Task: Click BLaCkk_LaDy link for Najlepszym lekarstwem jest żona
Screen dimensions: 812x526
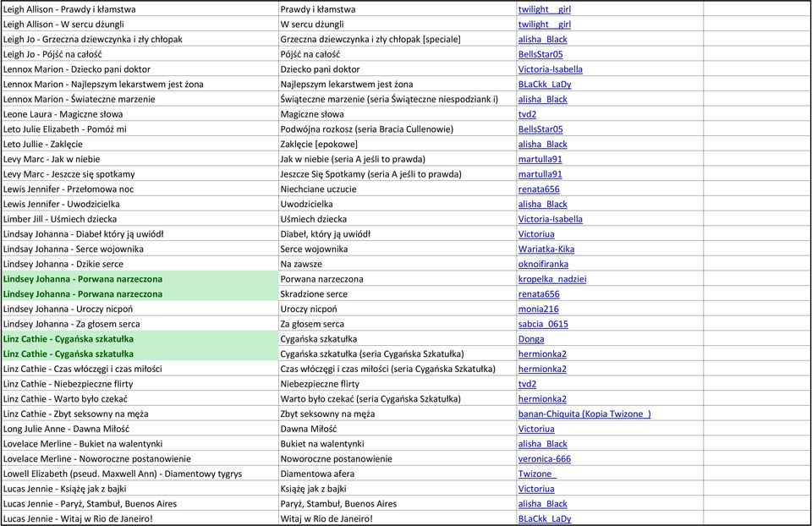Action: coord(545,85)
